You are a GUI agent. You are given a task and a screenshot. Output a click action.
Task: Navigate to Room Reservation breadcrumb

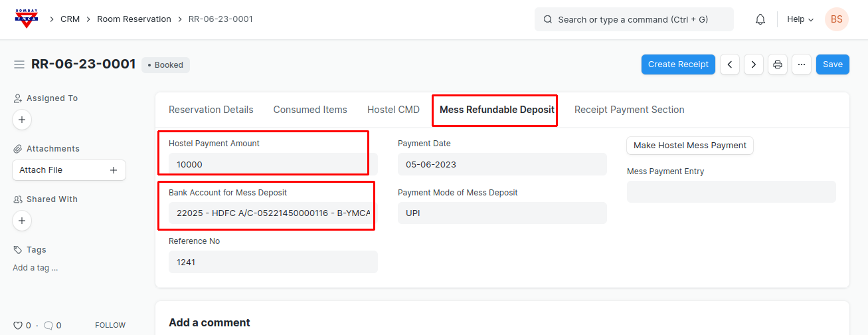pos(134,19)
